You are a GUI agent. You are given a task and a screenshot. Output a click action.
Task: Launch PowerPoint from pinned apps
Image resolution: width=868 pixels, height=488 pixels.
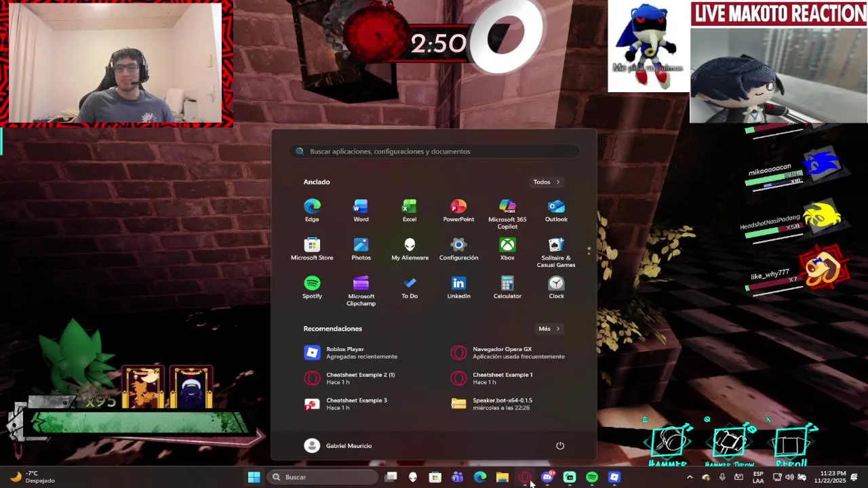[x=458, y=210]
